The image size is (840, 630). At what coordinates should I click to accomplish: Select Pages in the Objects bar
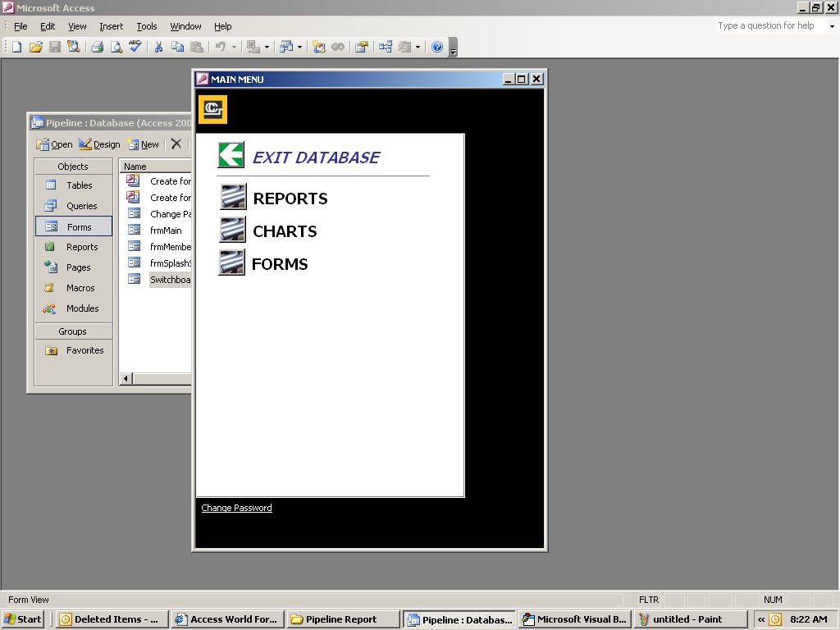point(74,267)
